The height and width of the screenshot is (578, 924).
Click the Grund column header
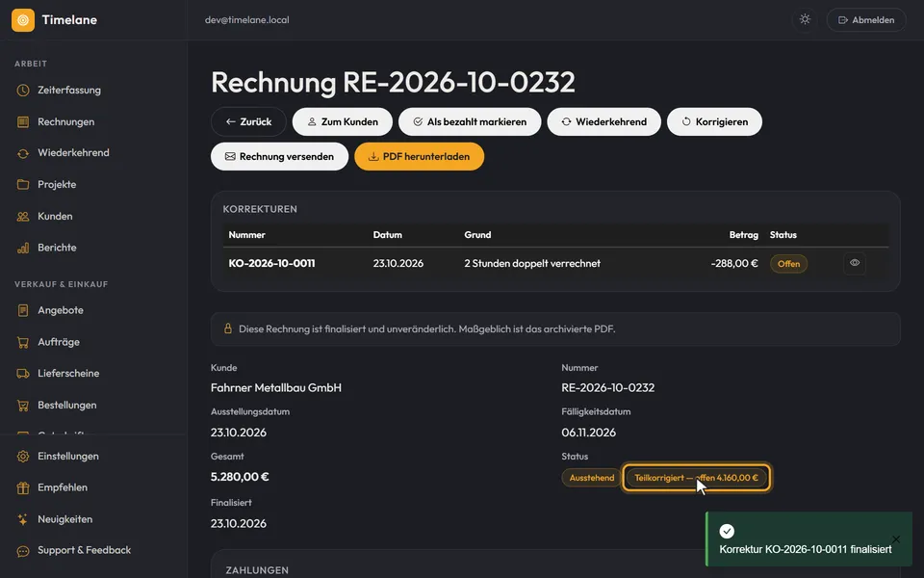(477, 235)
